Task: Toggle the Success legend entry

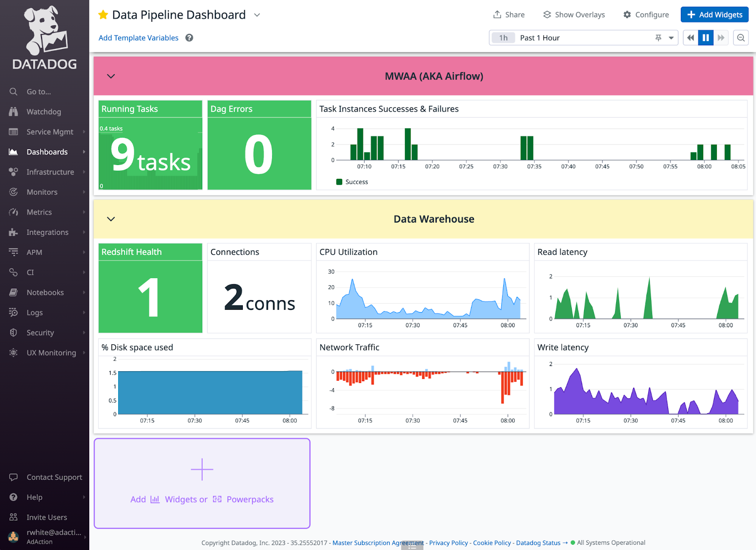Action: coord(352,182)
